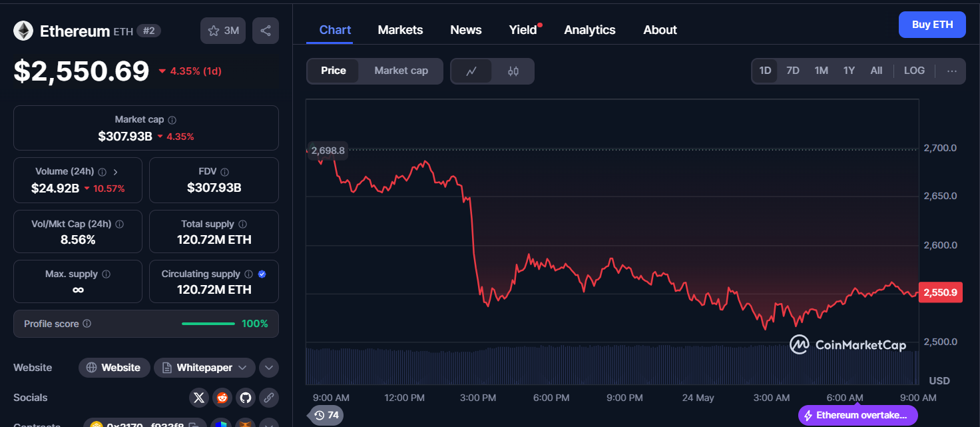Click info icon beside Vol/Mkt Cap (24h)
The height and width of the screenshot is (427, 980).
(x=119, y=224)
